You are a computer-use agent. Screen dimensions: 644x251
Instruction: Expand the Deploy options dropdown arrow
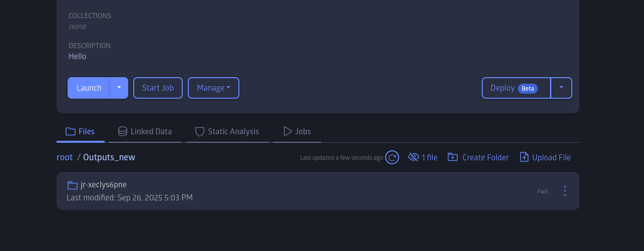pyautogui.click(x=561, y=88)
